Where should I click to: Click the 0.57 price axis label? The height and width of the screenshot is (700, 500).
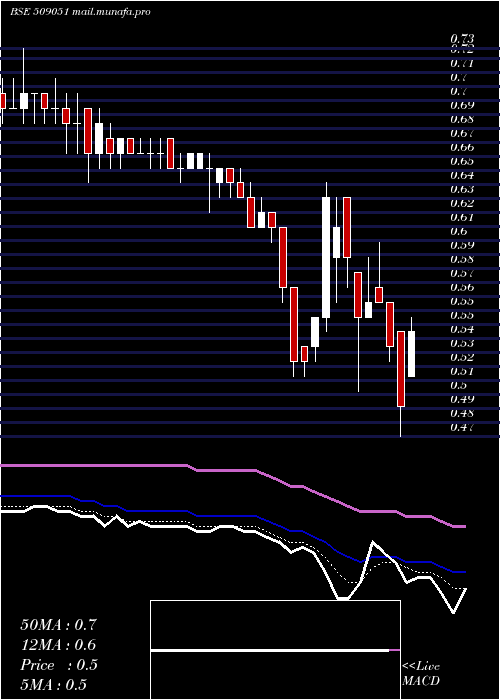tap(462, 273)
